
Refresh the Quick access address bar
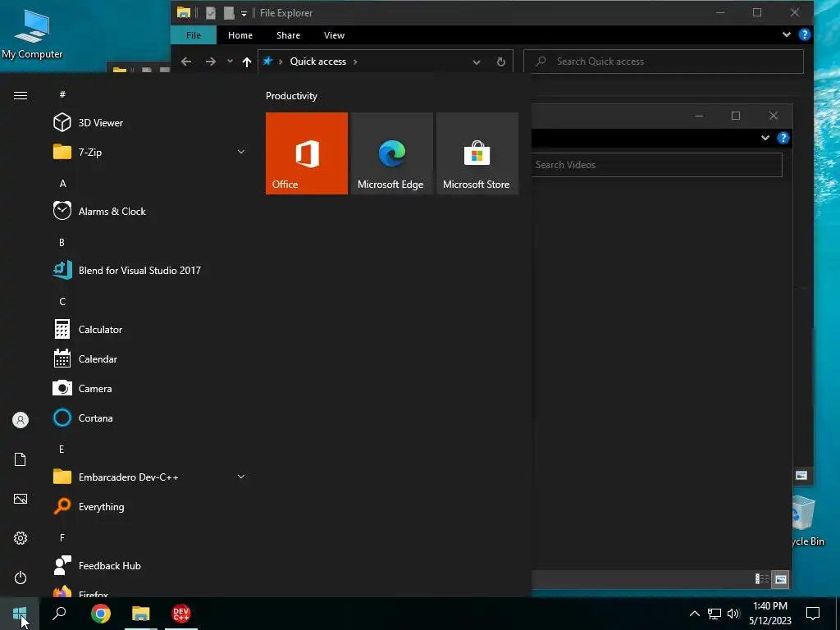(501, 62)
